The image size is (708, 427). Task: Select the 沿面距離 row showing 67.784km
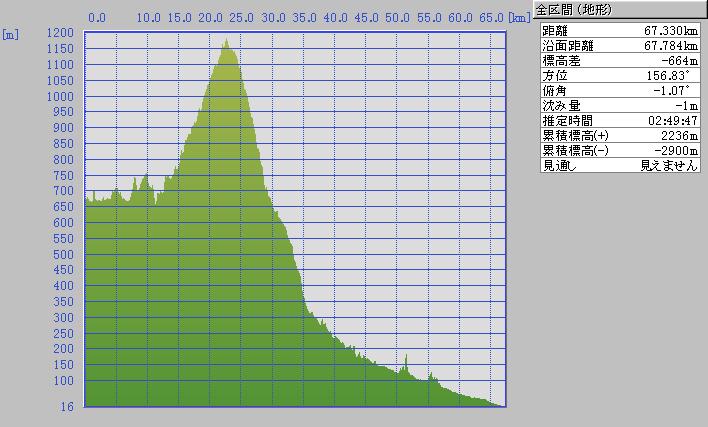pyautogui.click(x=618, y=45)
